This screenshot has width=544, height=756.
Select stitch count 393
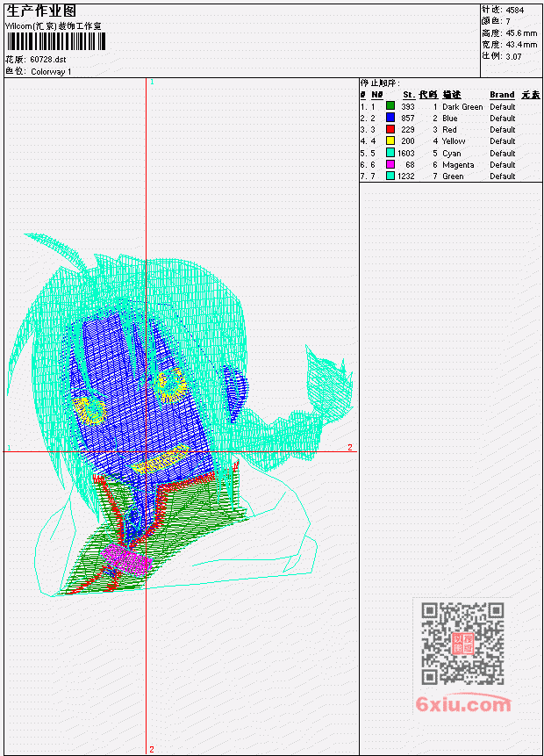coord(408,106)
